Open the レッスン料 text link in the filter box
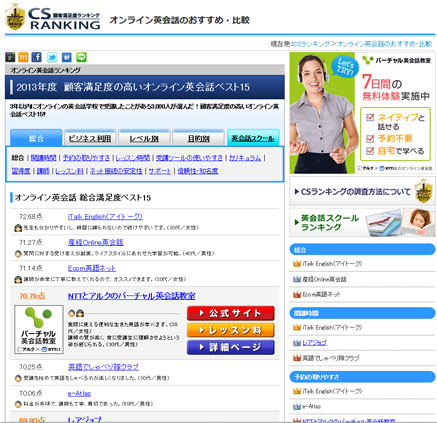The width and height of the screenshot is (437, 423). (x=69, y=171)
